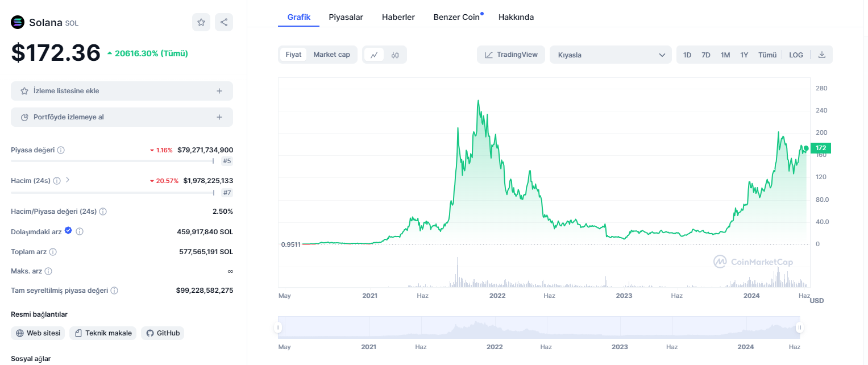This screenshot has width=868, height=365.
Task: Click the star favorite icon beside Solana
Action: 201,22
